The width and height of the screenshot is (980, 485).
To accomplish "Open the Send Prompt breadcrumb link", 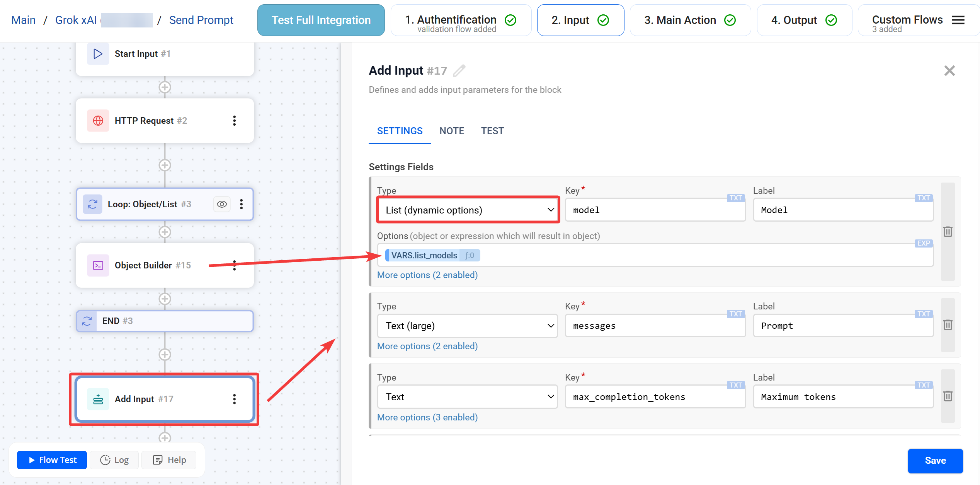I will (x=201, y=20).
